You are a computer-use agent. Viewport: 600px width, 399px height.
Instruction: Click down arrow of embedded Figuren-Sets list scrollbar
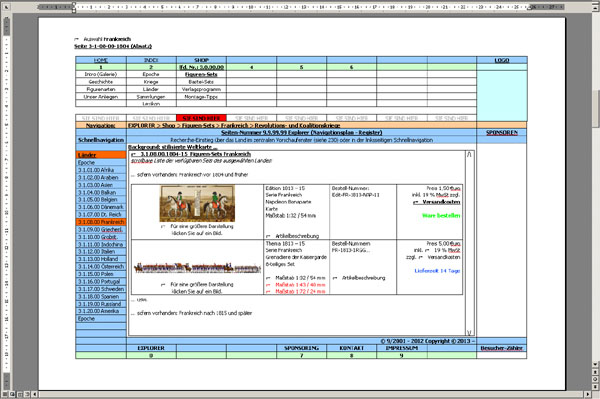pos(469,332)
